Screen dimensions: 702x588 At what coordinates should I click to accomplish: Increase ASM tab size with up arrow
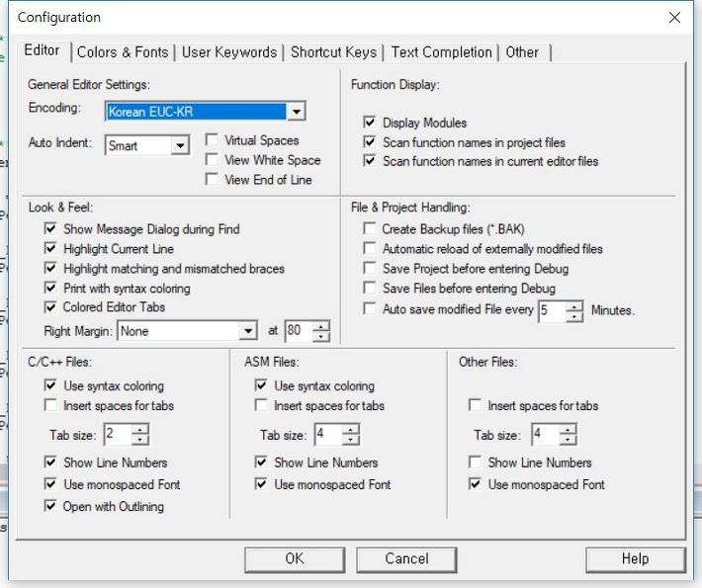click(351, 430)
